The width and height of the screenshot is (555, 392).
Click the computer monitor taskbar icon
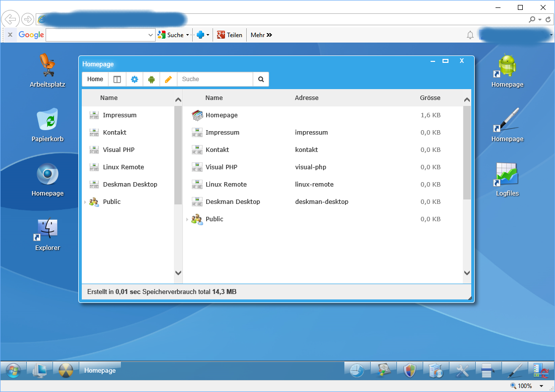click(40, 371)
